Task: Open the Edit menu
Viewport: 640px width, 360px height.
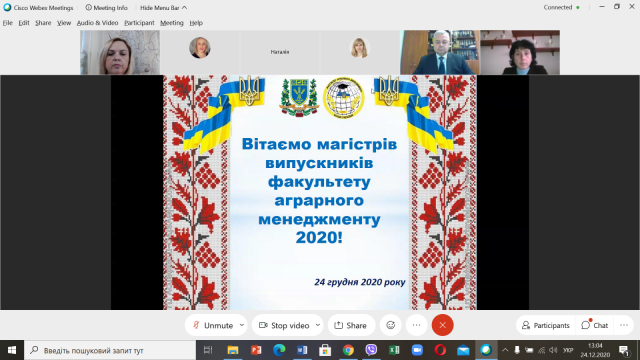Action: 24,23
